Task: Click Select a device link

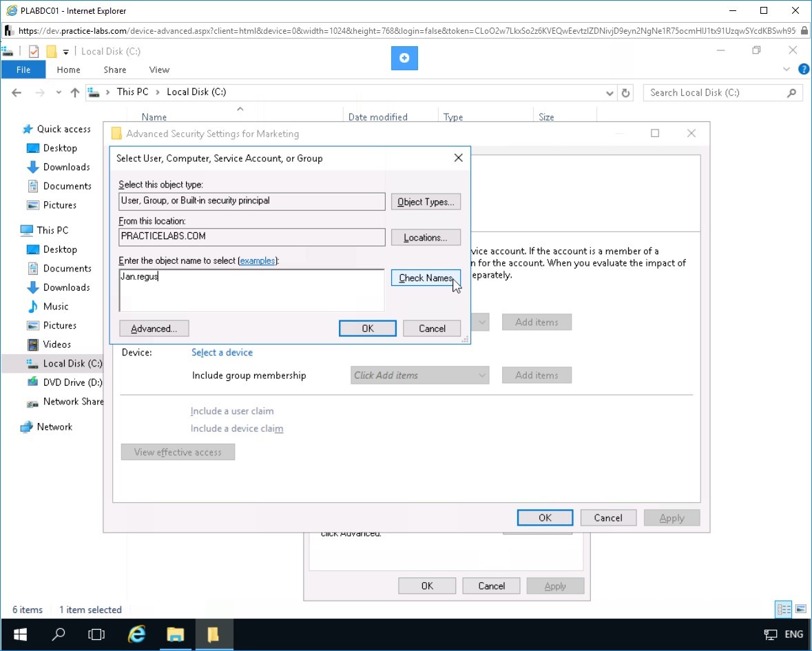Action: click(x=222, y=352)
